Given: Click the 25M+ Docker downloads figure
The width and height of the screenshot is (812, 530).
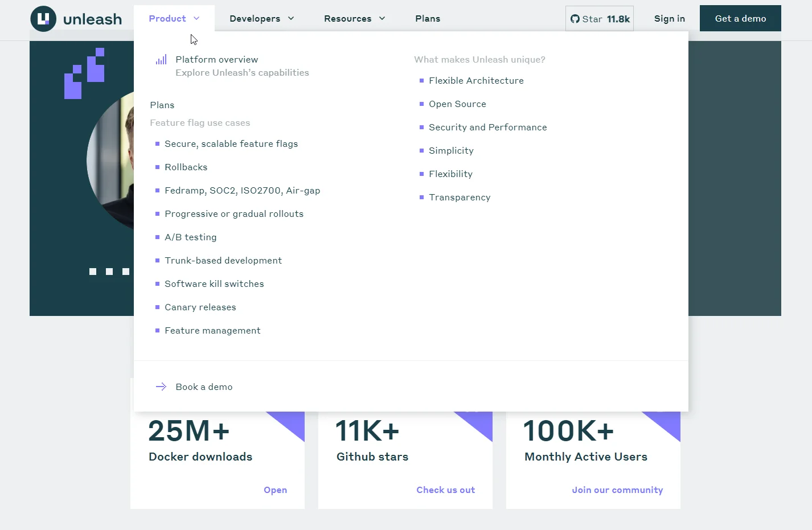Looking at the screenshot, I should [189, 431].
